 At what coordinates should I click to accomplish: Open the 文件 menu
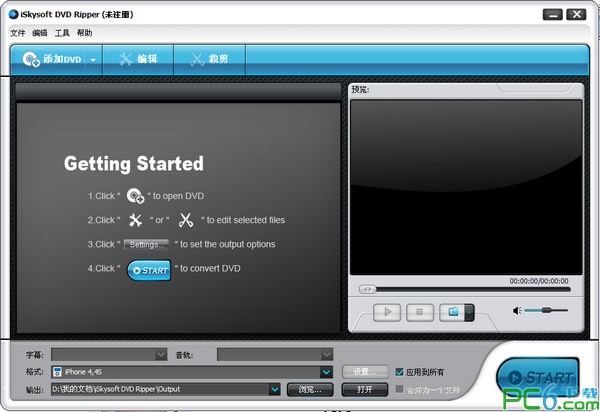tap(17, 33)
